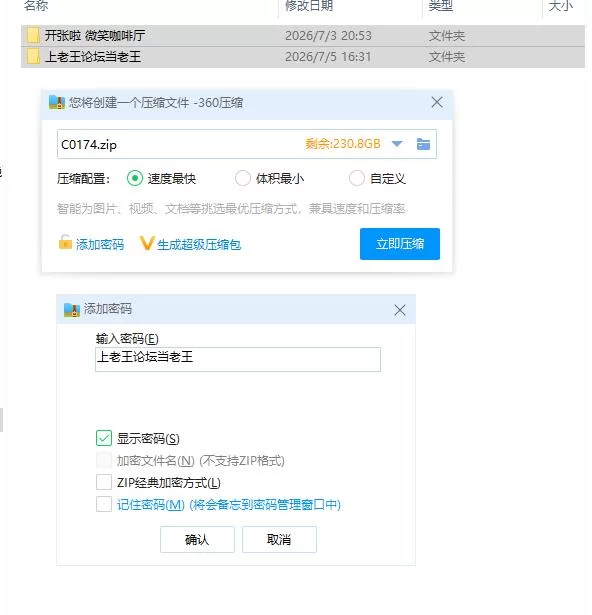592x615 pixels.
Task: Confirm password with 确认 button
Action: pos(197,540)
